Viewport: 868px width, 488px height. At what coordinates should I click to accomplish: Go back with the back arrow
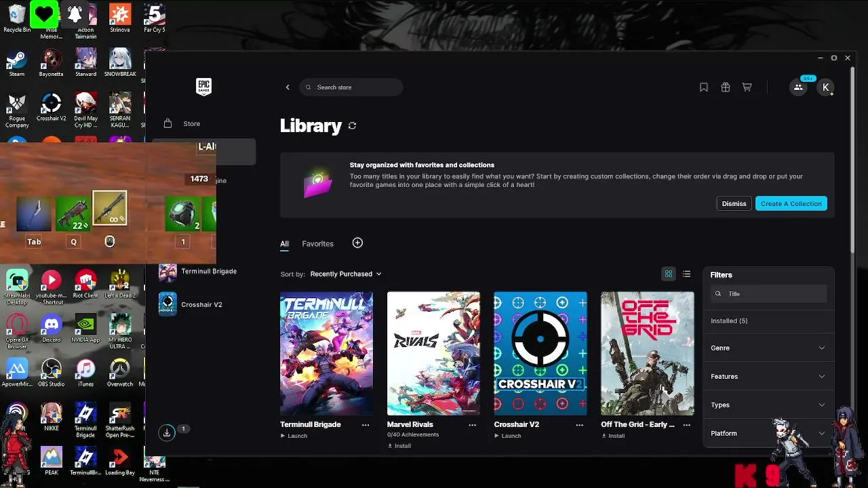point(288,87)
